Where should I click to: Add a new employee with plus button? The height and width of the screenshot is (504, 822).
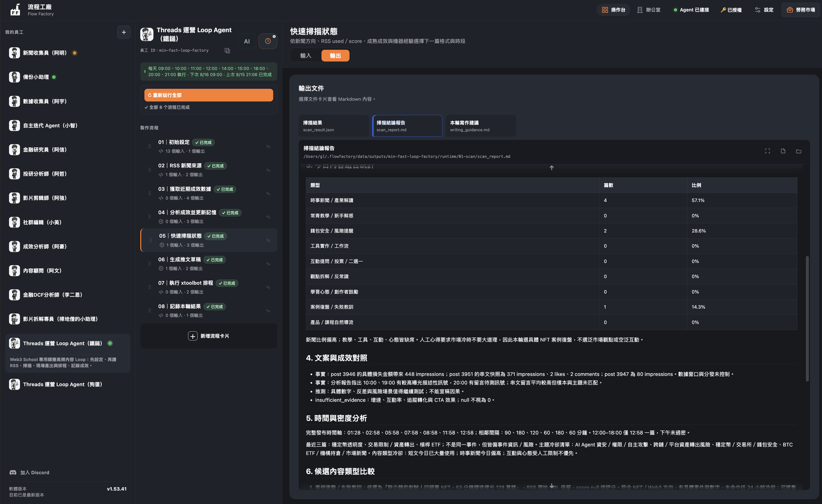click(x=124, y=32)
